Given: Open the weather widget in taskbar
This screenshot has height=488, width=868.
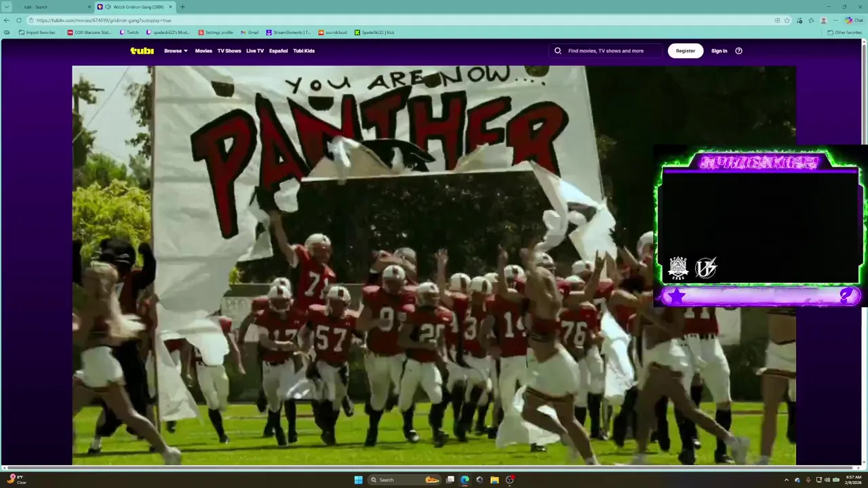Looking at the screenshot, I should pos(16,480).
